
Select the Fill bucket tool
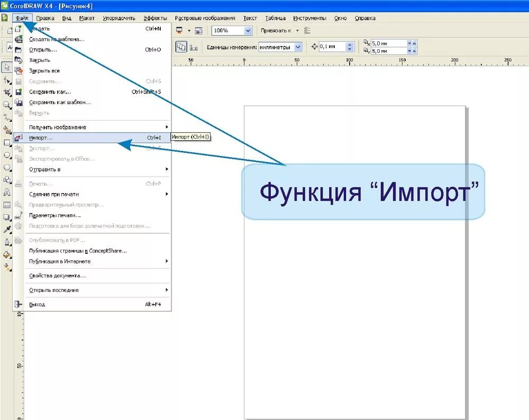(x=7, y=255)
